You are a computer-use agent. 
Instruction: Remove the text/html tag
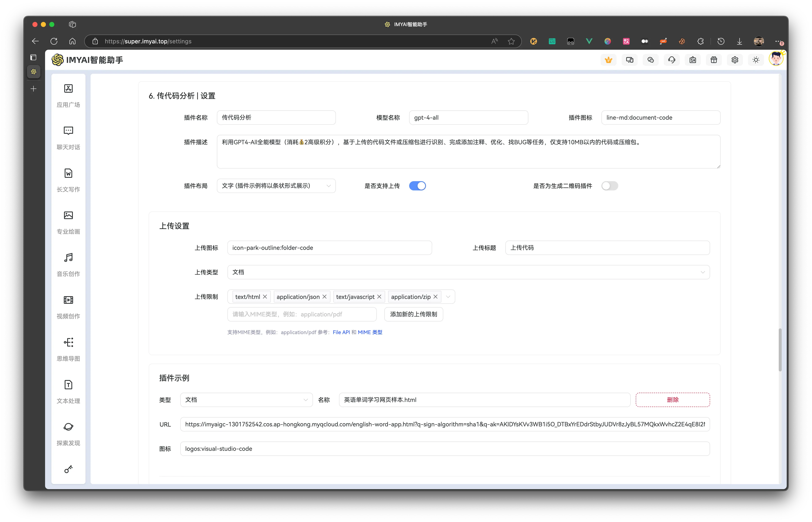point(265,297)
